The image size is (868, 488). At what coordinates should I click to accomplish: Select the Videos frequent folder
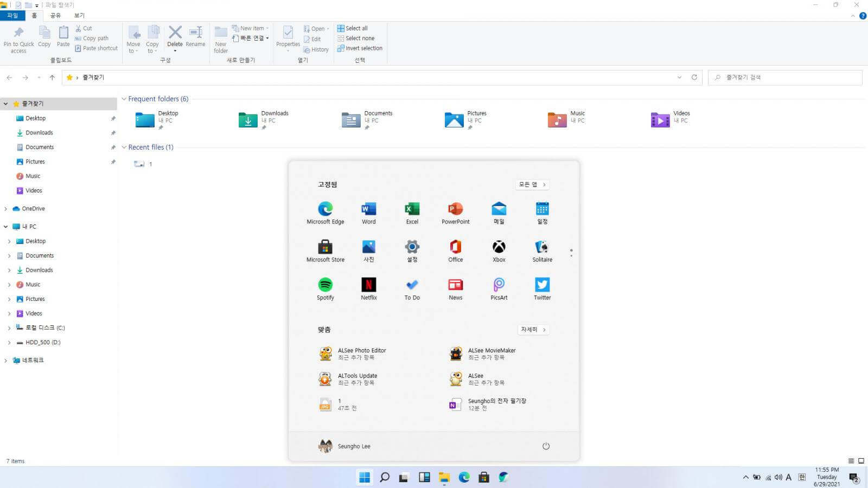coord(671,119)
